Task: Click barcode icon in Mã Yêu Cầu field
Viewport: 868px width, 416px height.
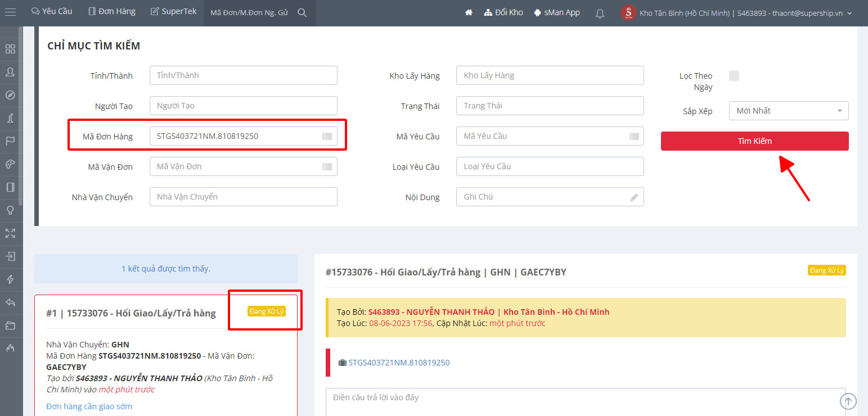Action: 634,136
